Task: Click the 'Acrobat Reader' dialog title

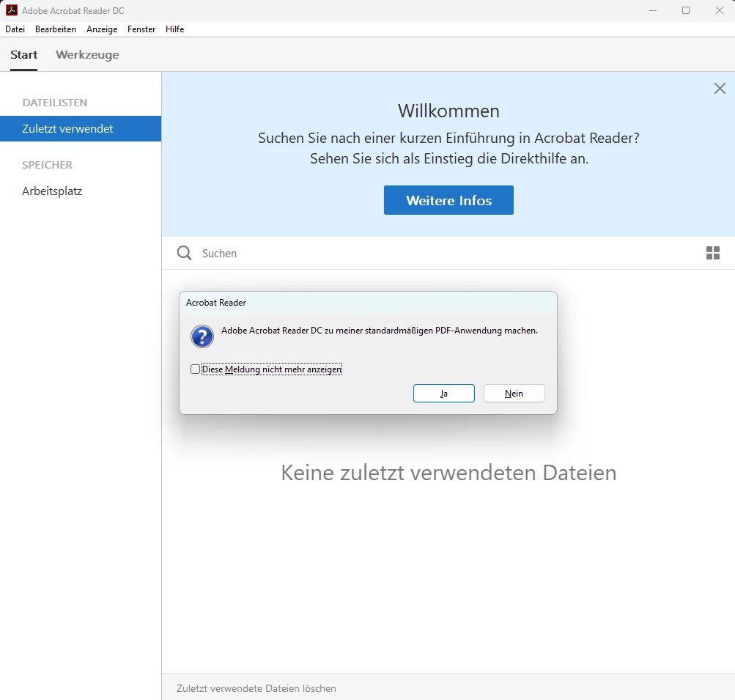Action: pyautogui.click(x=215, y=303)
